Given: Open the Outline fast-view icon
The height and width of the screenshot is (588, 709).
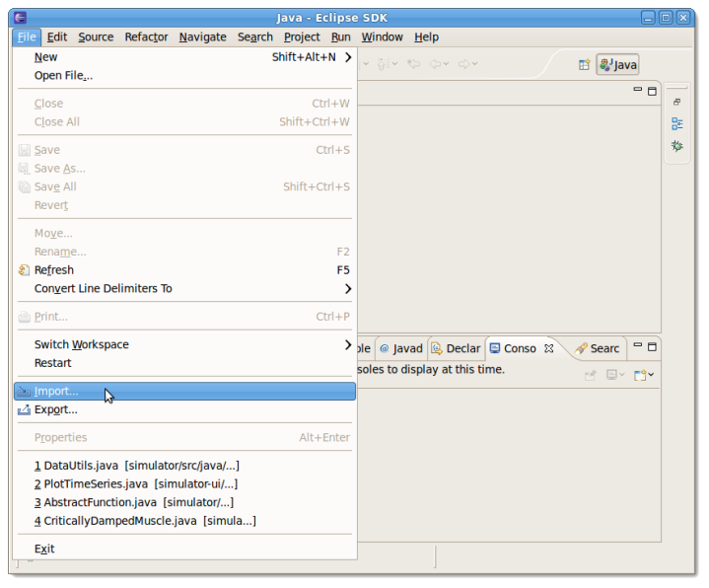Looking at the screenshot, I should click(676, 123).
